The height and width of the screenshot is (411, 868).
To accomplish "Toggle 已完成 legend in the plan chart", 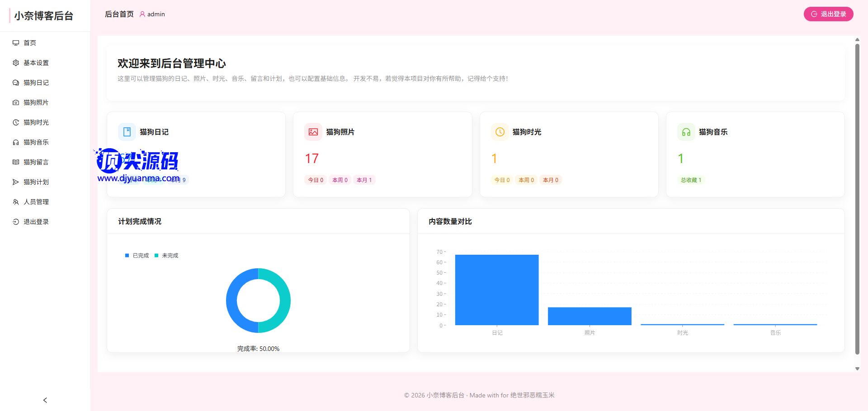I will coord(137,256).
